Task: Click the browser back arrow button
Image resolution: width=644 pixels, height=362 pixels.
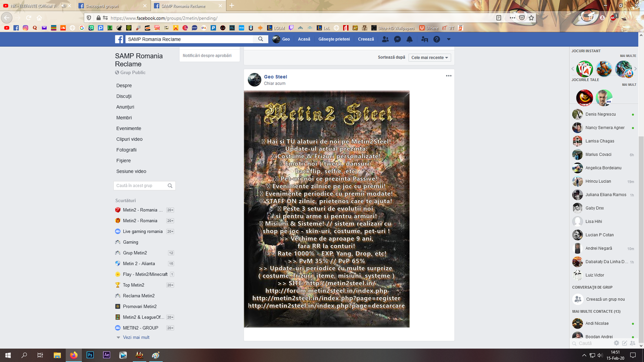Action: tap(7, 18)
